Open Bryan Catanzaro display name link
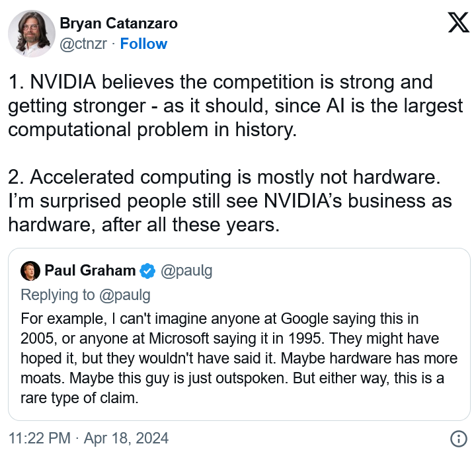This screenshot has height=454, width=476. [119, 23]
